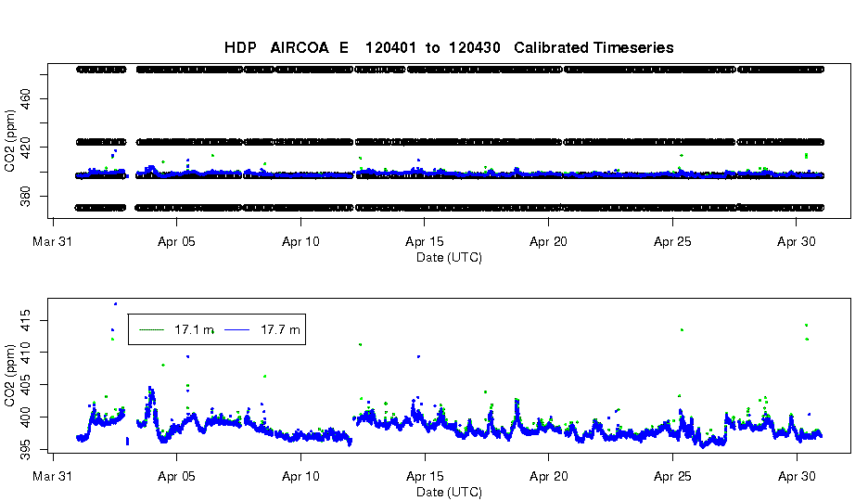
Task: Click 'Apr 20' on the upper chart date axis
Action: point(549,241)
